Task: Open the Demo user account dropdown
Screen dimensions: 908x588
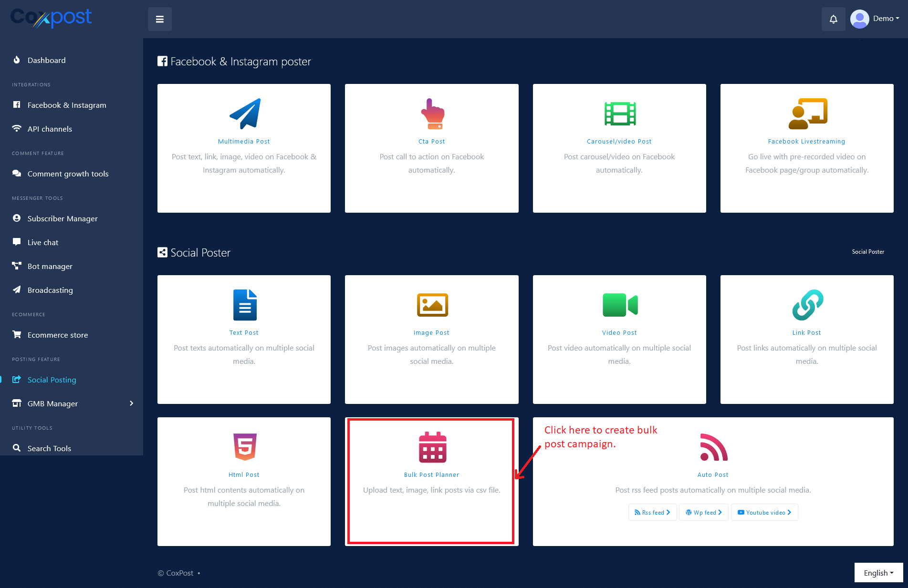Action: pyautogui.click(x=876, y=19)
